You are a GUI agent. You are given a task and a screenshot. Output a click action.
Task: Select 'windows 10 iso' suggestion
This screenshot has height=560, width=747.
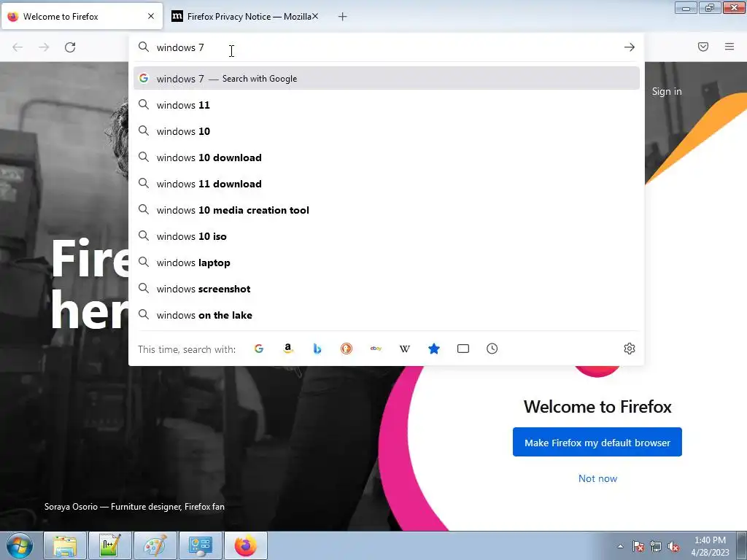(387, 236)
